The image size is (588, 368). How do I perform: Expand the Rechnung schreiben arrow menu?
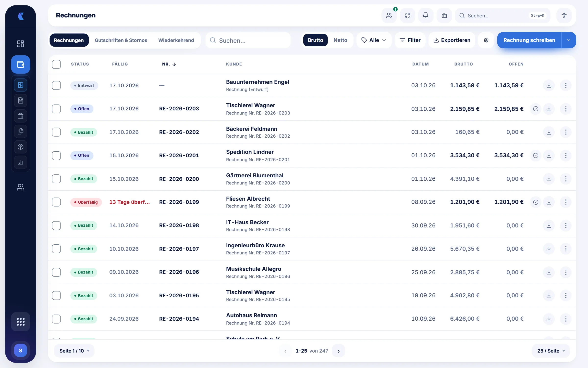pyautogui.click(x=568, y=40)
